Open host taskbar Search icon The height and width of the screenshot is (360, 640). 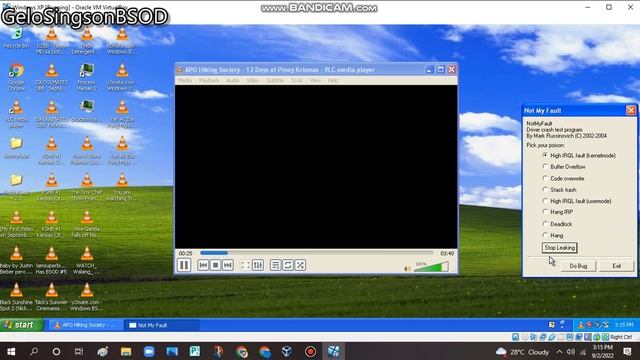[34, 351]
